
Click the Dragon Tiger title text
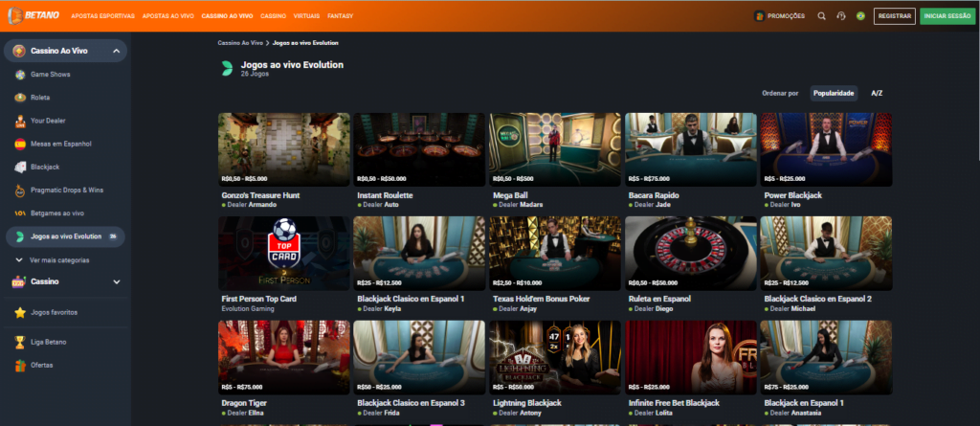click(x=242, y=403)
